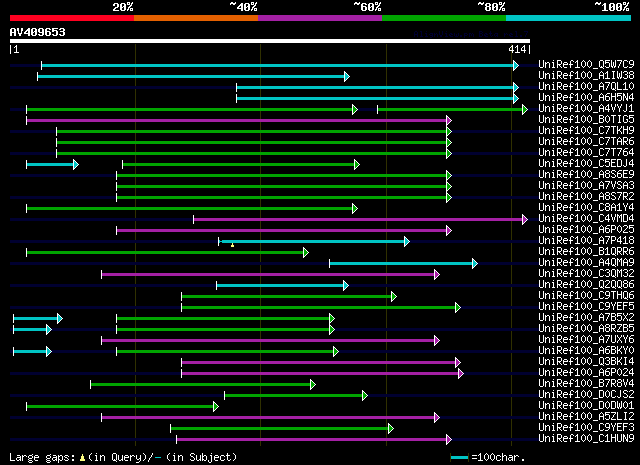Select label UniRef100_Q2QQ86
This screenshot has width=640, height=465.
click(x=586, y=285)
